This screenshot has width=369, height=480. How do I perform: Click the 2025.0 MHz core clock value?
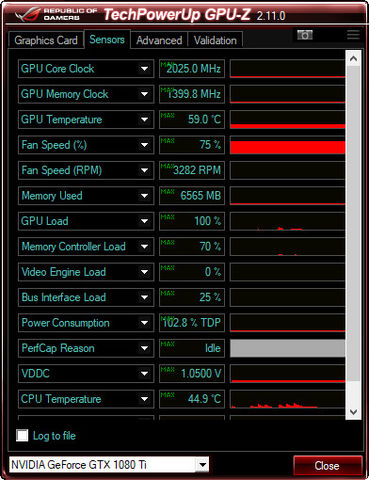192,69
